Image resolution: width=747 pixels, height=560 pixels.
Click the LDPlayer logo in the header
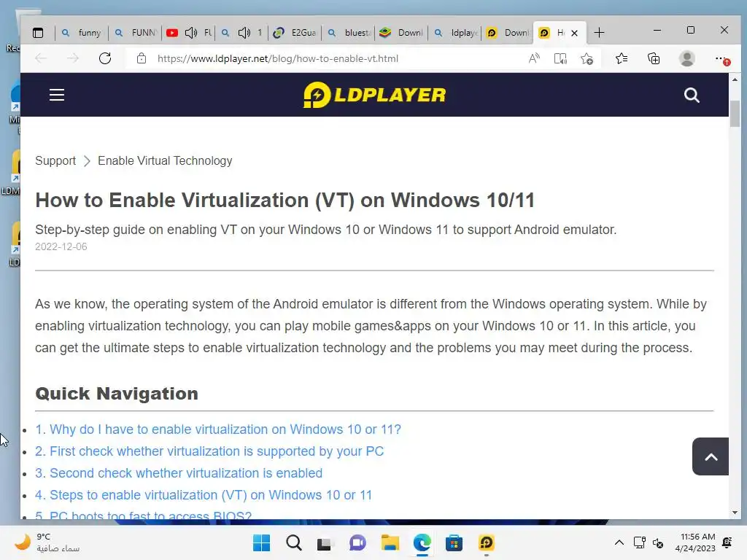tap(374, 95)
